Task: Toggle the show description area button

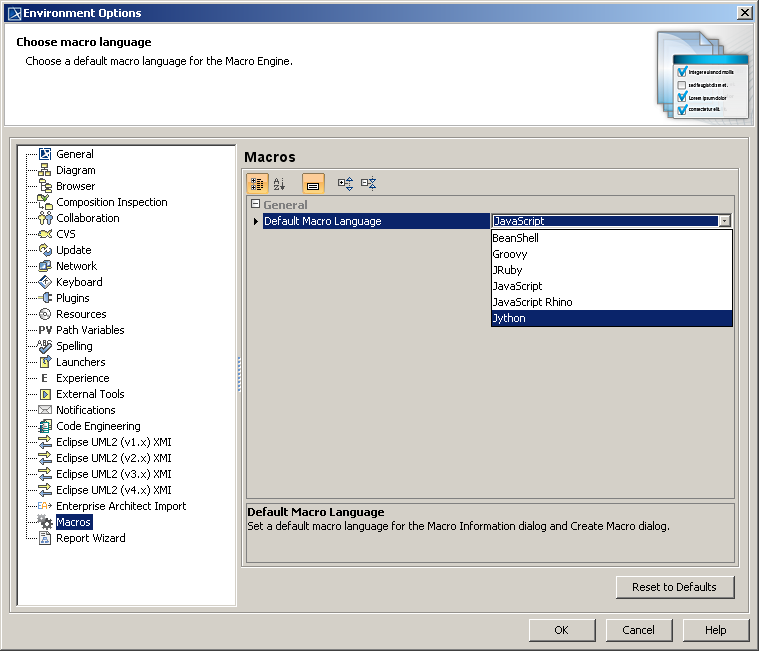Action: (313, 184)
